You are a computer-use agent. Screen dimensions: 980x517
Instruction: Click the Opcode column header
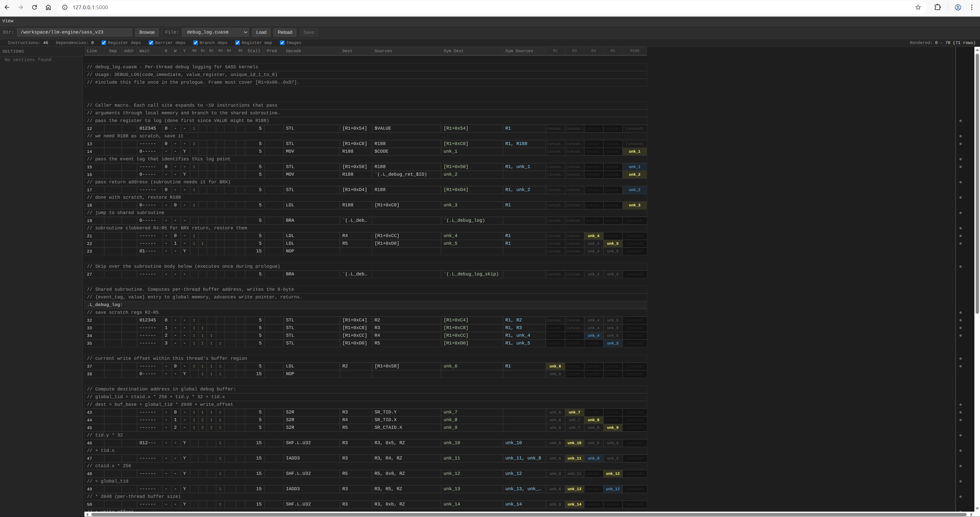[293, 51]
